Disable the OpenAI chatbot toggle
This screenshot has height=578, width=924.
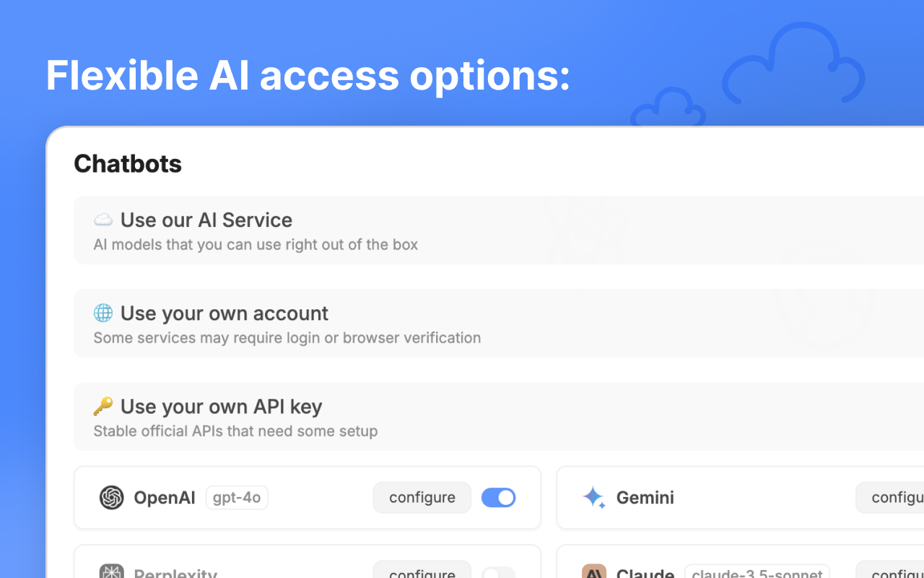pos(498,498)
